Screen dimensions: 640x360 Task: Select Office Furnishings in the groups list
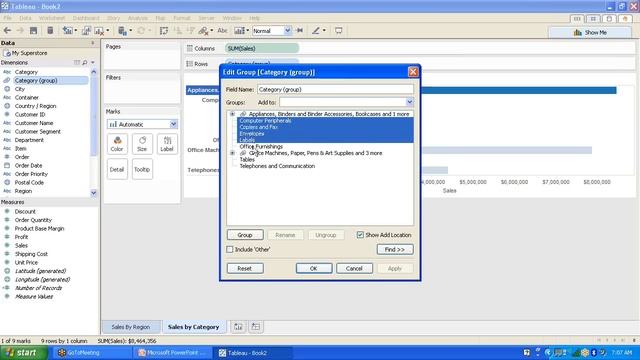(x=261, y=147)
